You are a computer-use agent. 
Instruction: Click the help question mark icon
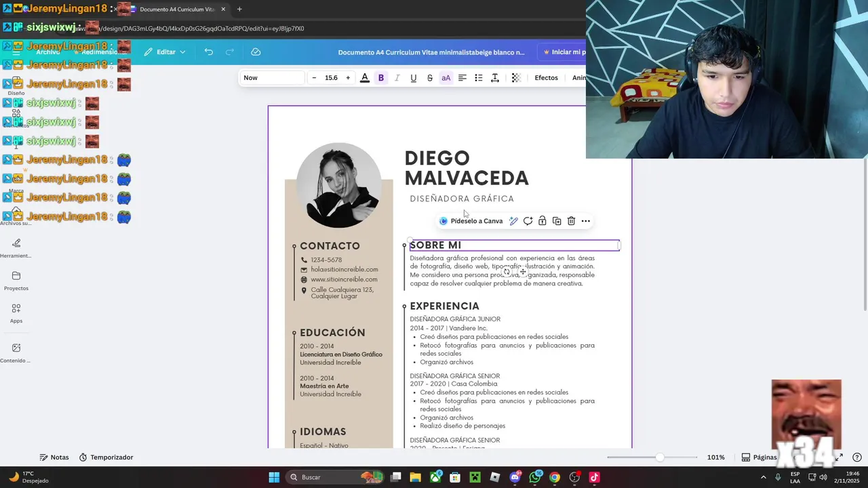coord(857,457)
